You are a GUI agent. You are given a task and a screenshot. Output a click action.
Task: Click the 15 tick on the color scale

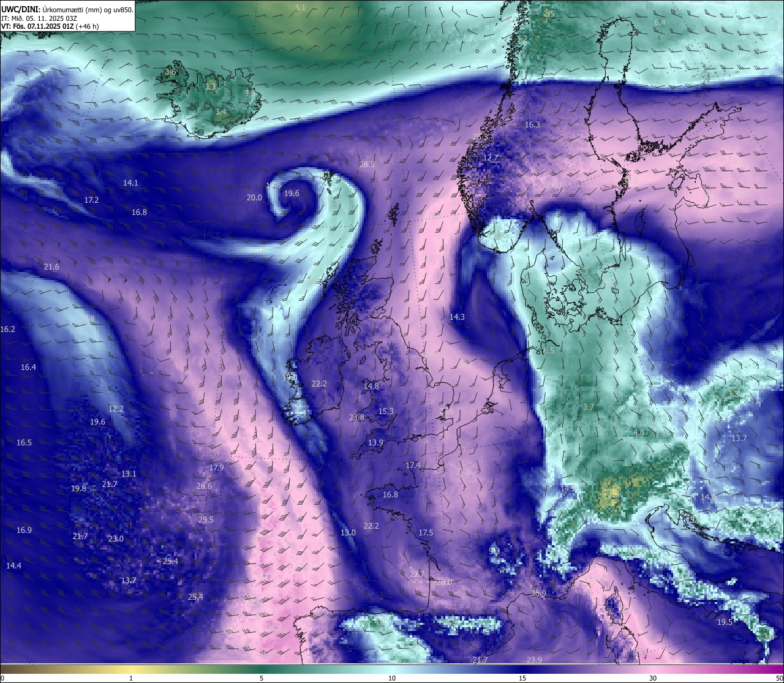point(522,678)
